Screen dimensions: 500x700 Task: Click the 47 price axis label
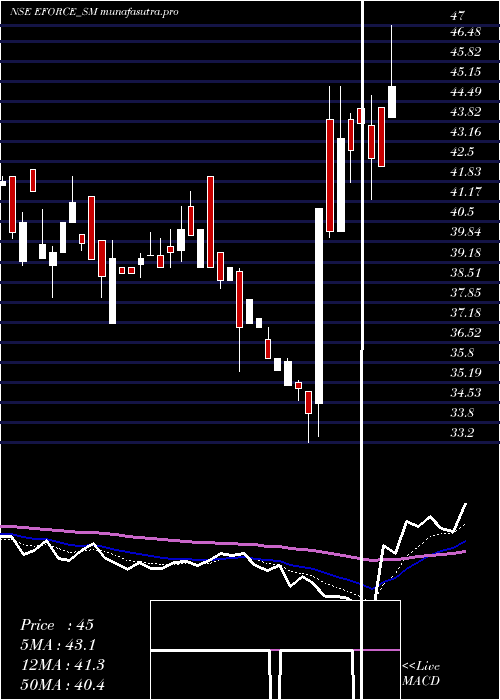[x=458, y=16]
